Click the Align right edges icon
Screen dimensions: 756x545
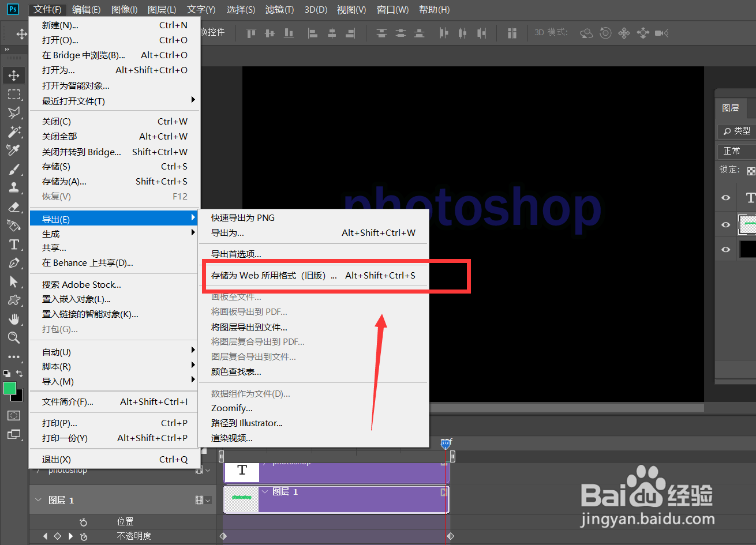coord(351,33)
